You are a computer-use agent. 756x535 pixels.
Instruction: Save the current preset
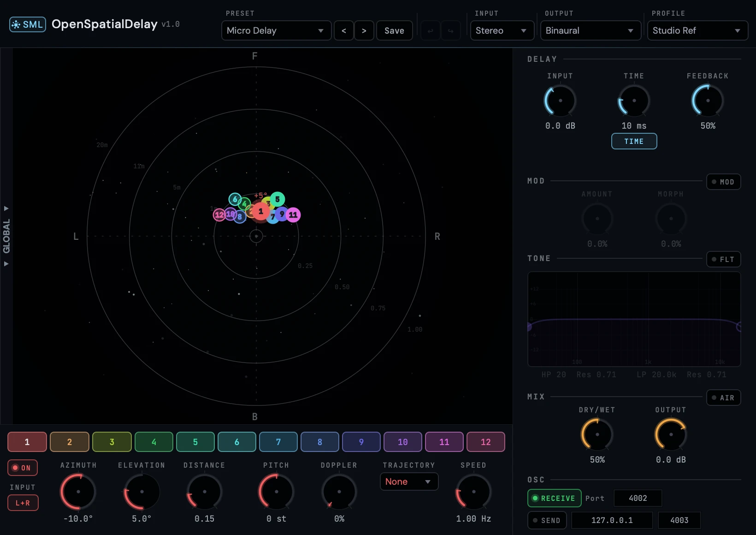tap(394, 30)
